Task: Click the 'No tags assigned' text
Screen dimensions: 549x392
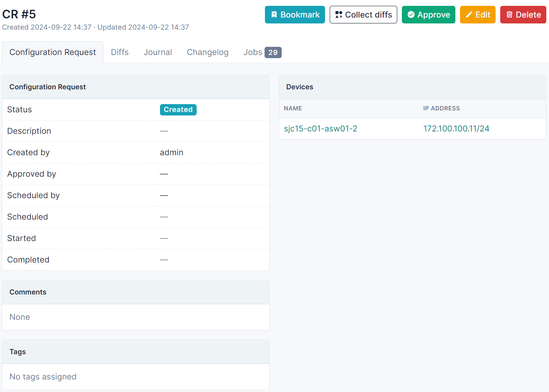Action: tap(43, 377)
